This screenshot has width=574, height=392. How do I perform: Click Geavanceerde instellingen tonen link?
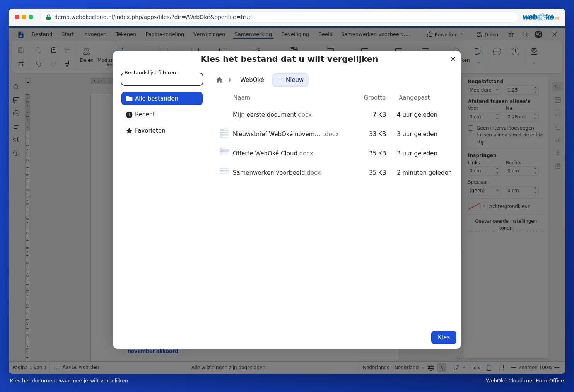[506, 225]
